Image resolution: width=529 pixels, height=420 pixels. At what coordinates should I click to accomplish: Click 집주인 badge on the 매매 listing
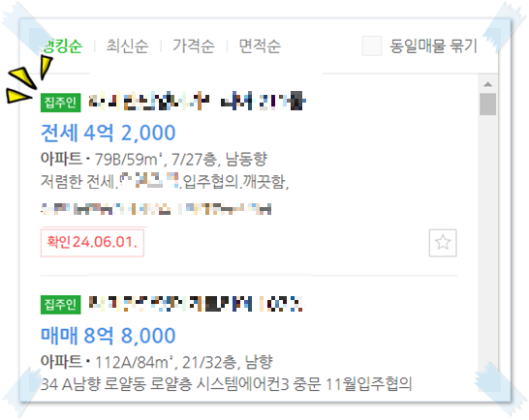[61, 305]
